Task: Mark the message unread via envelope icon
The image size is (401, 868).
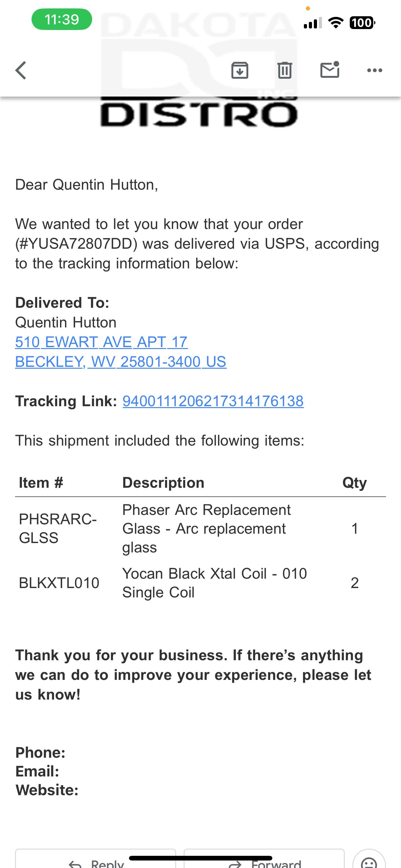Action: (x=329, y=70)
